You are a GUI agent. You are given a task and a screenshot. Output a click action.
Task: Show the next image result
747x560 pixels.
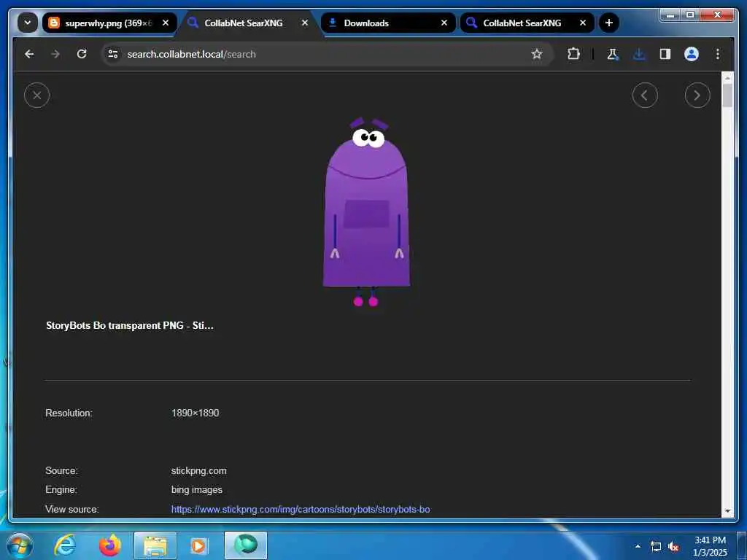(x=697, y=96)
